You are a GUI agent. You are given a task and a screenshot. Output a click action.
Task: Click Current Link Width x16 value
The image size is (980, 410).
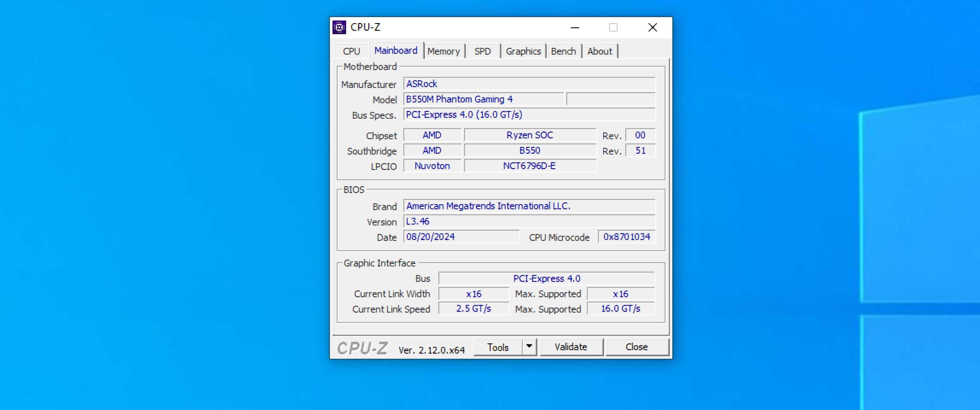pyautogui.click(x=474, y=294)
